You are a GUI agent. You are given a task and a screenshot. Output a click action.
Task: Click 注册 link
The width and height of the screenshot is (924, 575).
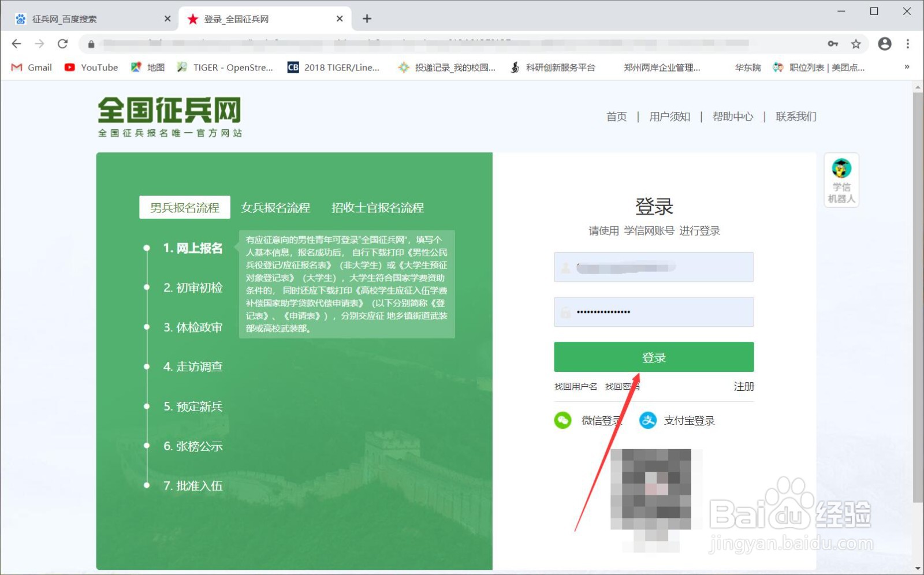[744, 386]
